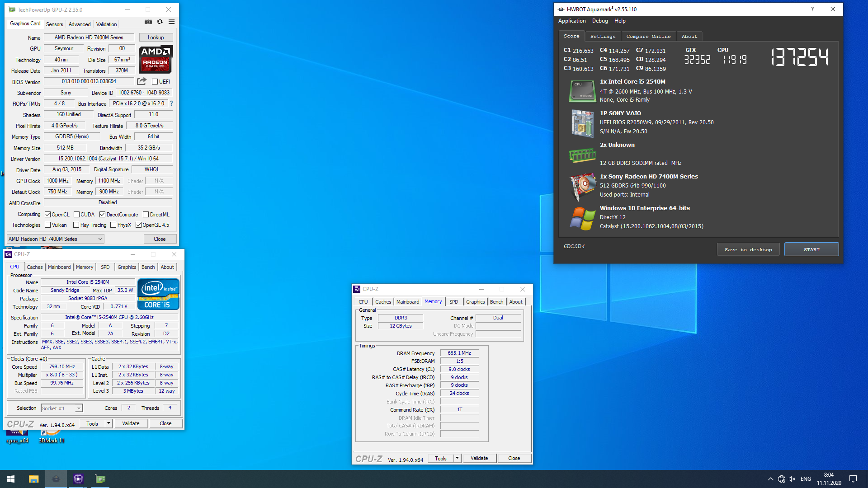Click the ENG language indicator
Screen dimensions: 868x488
(806, 479)
